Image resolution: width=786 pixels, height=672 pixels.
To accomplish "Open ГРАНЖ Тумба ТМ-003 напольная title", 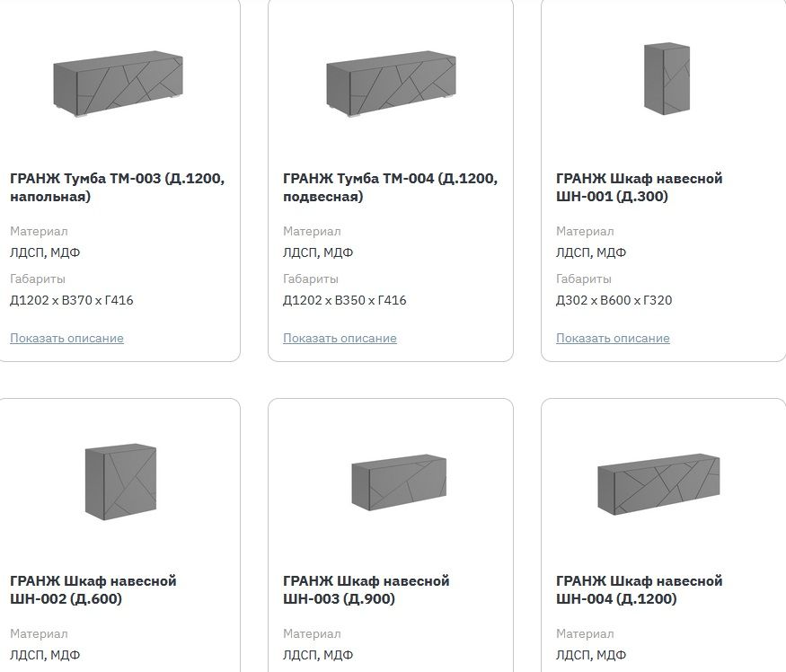I will [118, 187].
